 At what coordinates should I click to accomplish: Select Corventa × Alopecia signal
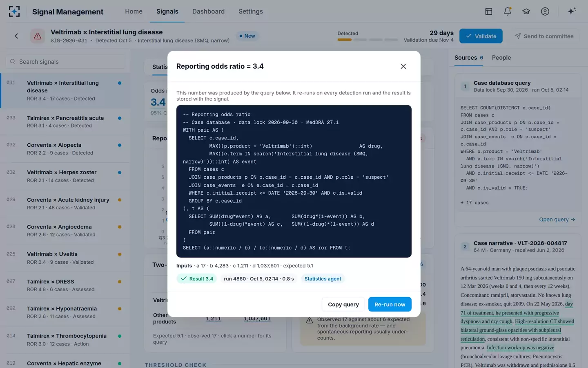pyautogui.click(x=65, y=149)
